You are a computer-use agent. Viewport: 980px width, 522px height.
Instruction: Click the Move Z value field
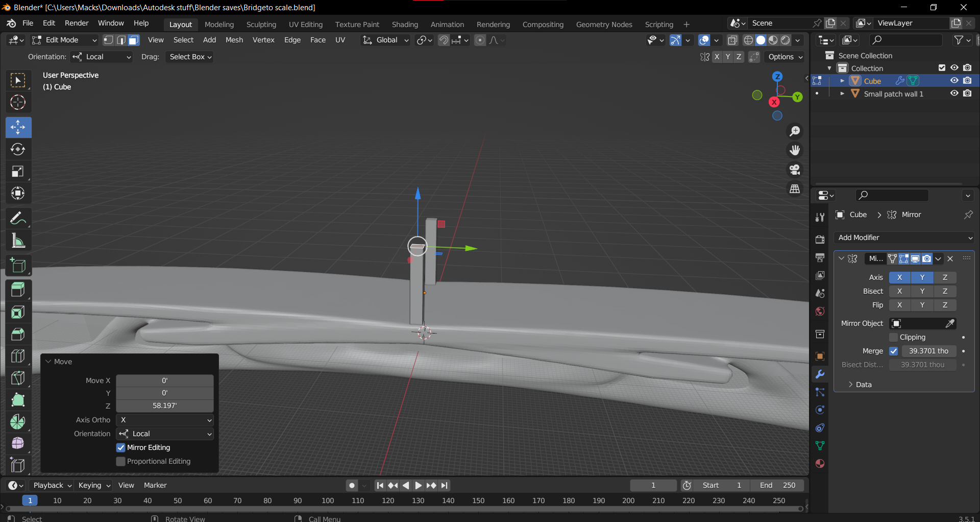click(165, 406)
